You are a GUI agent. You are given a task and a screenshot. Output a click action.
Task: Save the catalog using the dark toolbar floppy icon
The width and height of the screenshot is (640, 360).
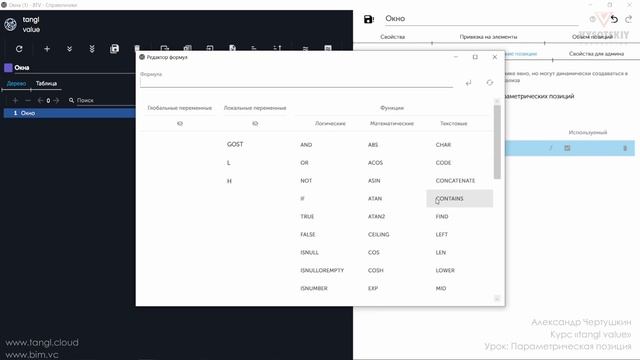pos(115,49)
